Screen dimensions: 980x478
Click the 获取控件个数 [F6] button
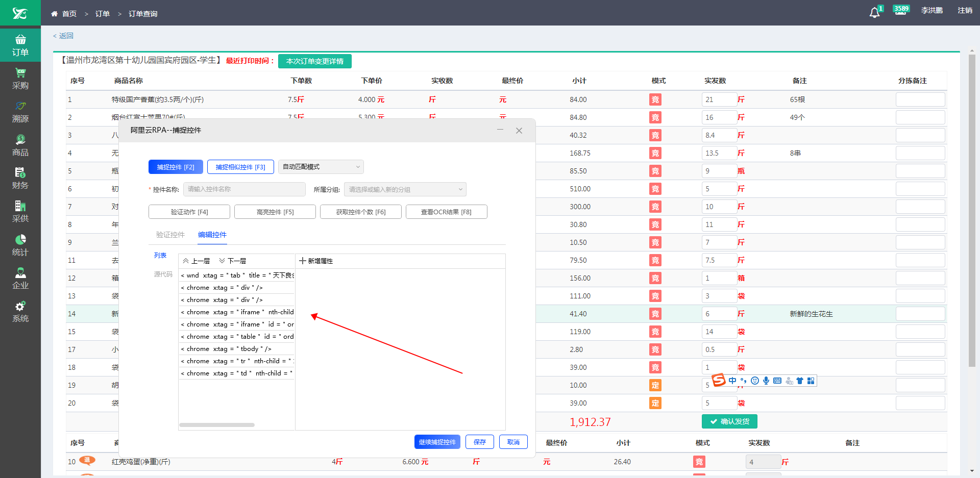tap(361, 212)
